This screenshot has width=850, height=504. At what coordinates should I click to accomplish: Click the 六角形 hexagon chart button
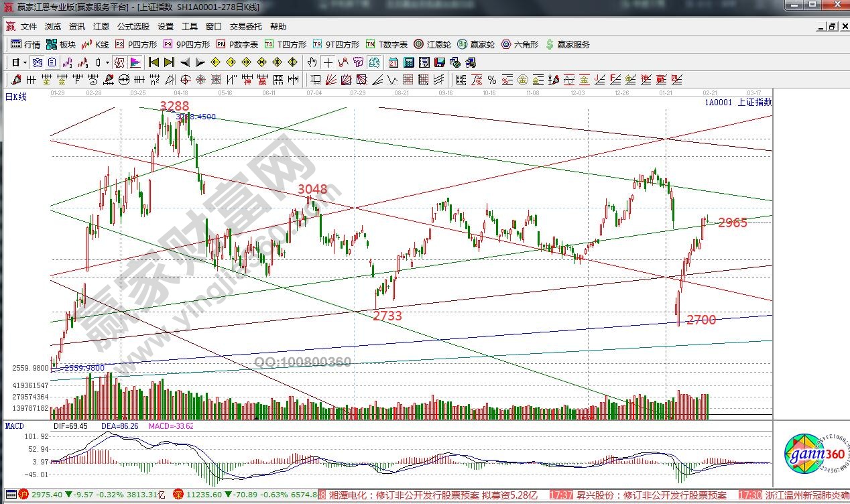pyautogui.click(x=520, y=44)
